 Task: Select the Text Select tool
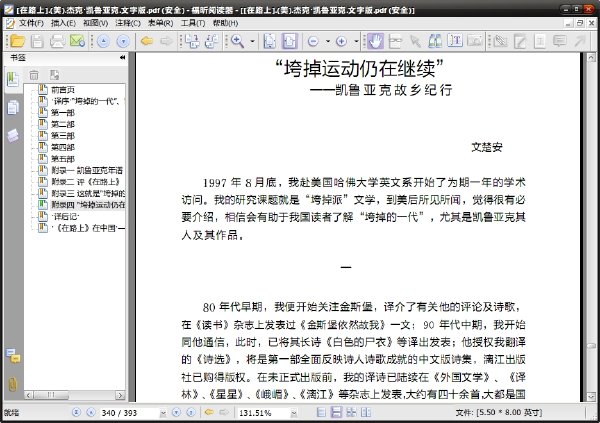point(455,41)
